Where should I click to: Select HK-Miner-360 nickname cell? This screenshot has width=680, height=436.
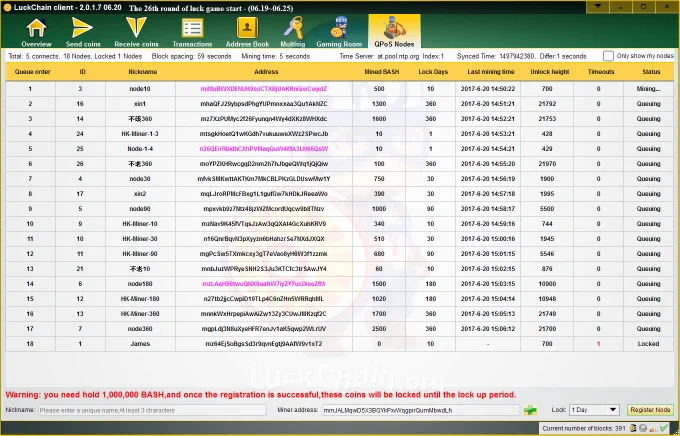coord(140,314)
